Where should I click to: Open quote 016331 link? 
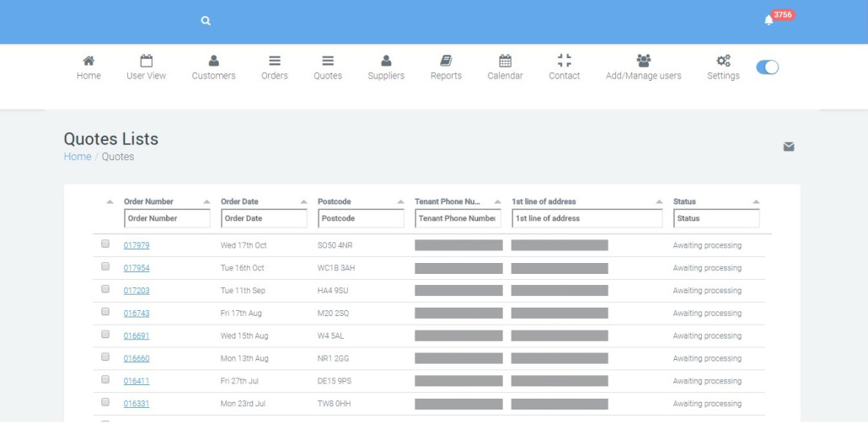pyautogui.click(x=137, y=404)
